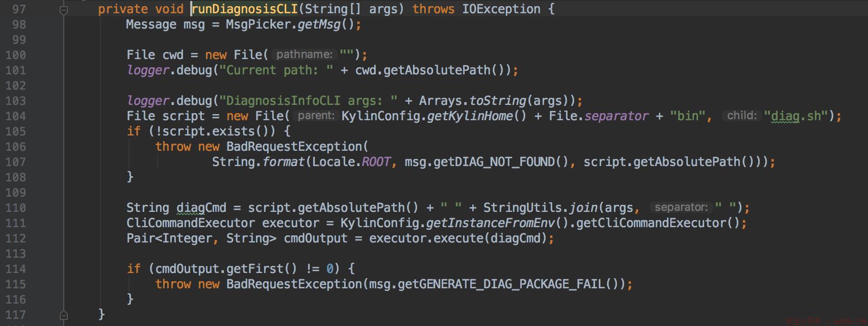Viewport: 868px width, 326px height.
Task: Click the StringUtils class reference
Action: [x=522, y=208]
